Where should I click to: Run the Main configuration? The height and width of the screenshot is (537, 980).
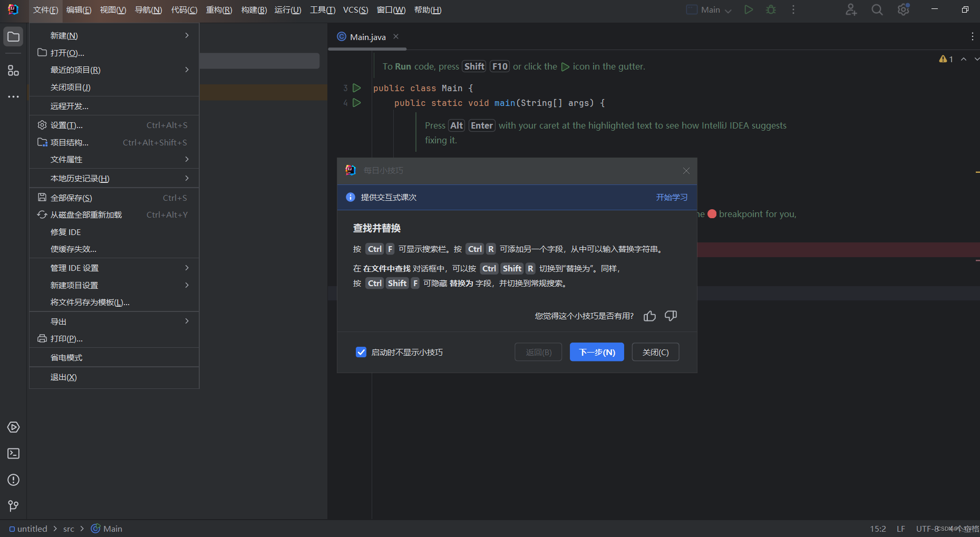pos(749,9)
